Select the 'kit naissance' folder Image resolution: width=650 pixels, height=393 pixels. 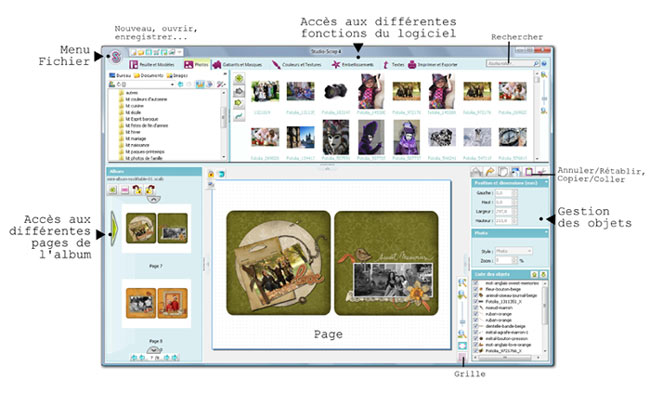(134, 145)
